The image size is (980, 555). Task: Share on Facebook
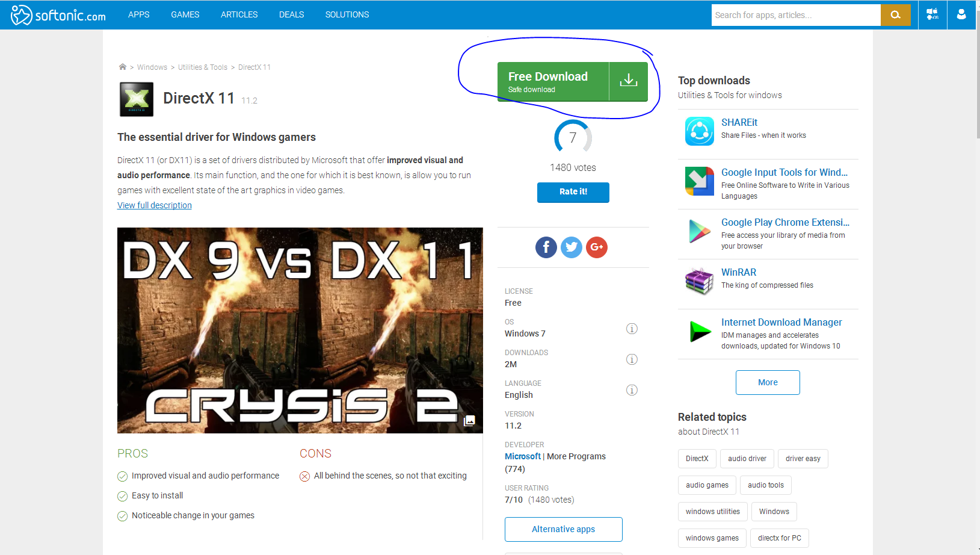click(x=546, y=247)
